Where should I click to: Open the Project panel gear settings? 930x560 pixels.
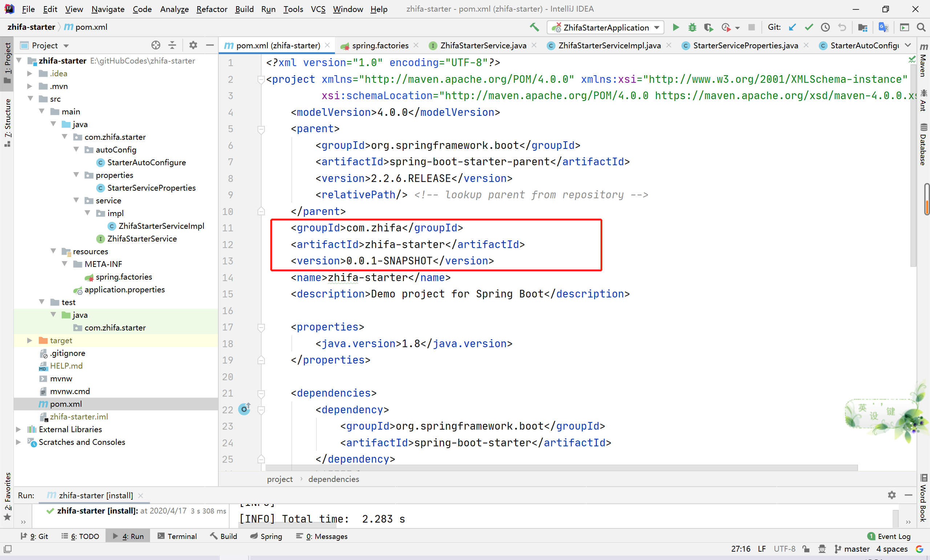click(x=193, y=45)
